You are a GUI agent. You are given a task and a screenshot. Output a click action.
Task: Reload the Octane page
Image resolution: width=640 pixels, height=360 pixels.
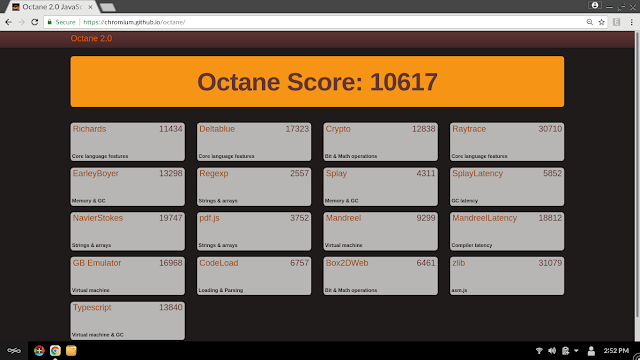(x=35, y=22)
